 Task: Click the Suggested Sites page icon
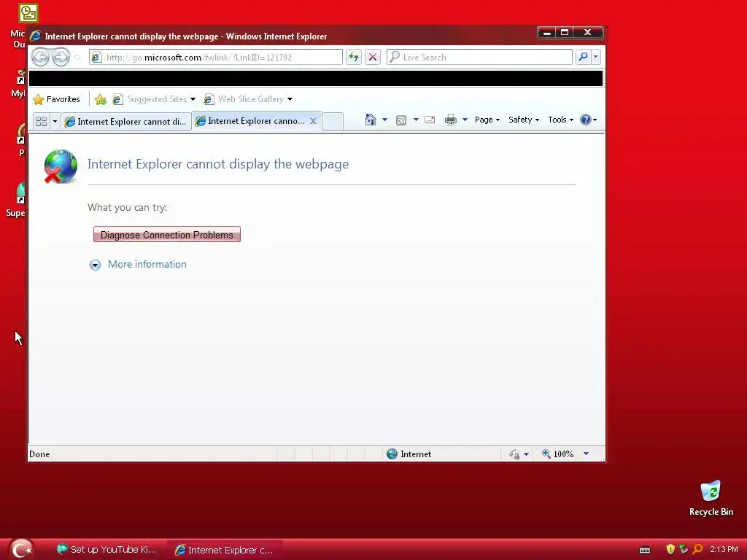pyautogui.click(x=117, y=99)
